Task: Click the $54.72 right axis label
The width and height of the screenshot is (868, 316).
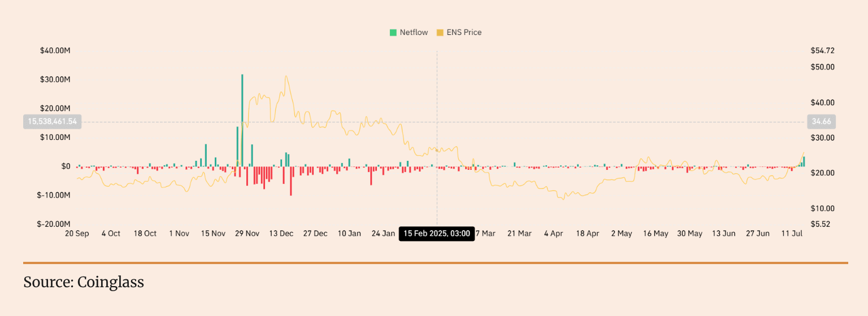Action: coord(822,51)
